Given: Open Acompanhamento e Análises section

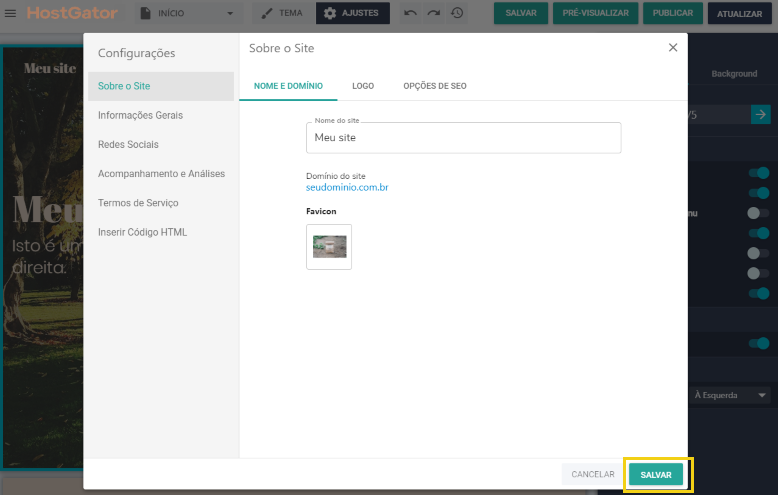Looking at the screenshot, I should click(x=161, y=174).
